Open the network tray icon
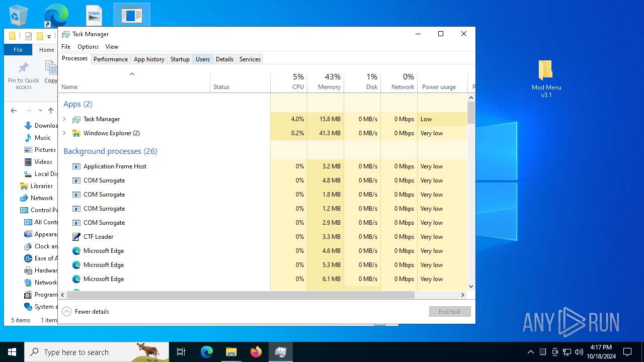Image resolution: width=644 pixels, height=362 pixels. click(567, 352)
